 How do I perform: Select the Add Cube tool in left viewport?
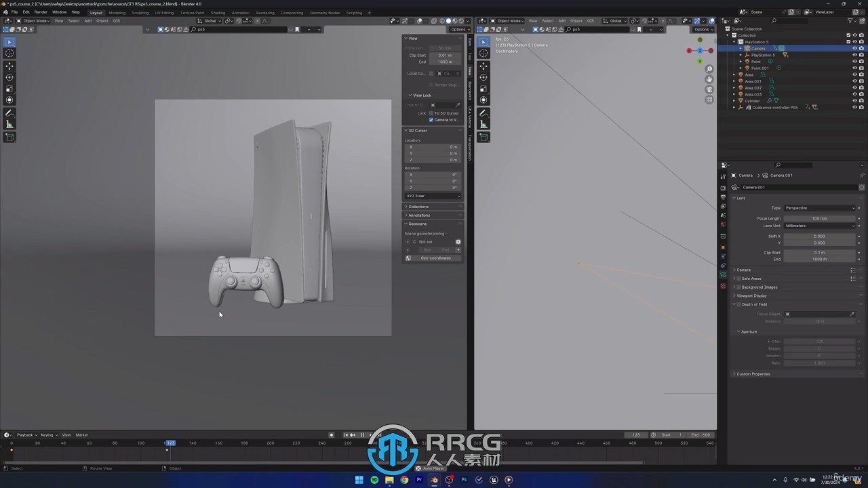point(9,137)
